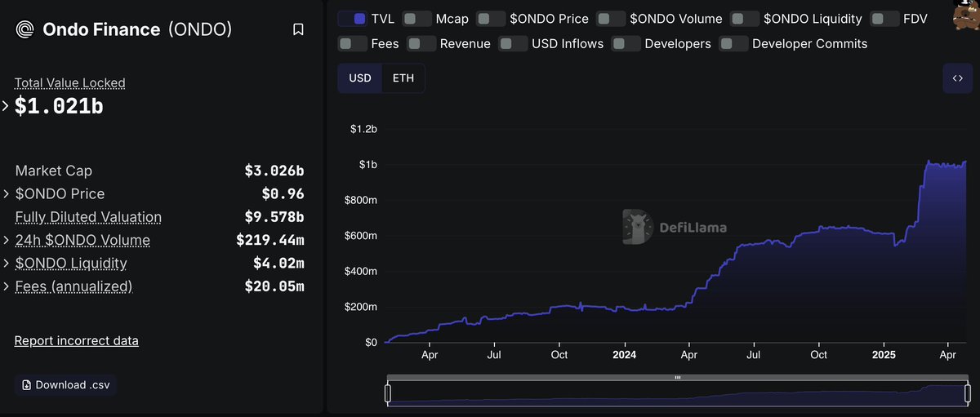
Task: Select the USD denomination tab
Action: (x=360, y=78)
